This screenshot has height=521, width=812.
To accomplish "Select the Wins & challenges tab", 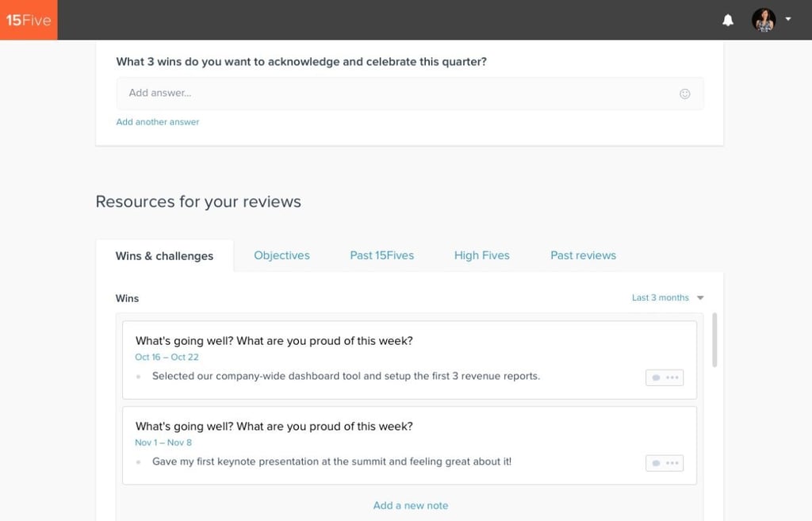I will (164, 255).
